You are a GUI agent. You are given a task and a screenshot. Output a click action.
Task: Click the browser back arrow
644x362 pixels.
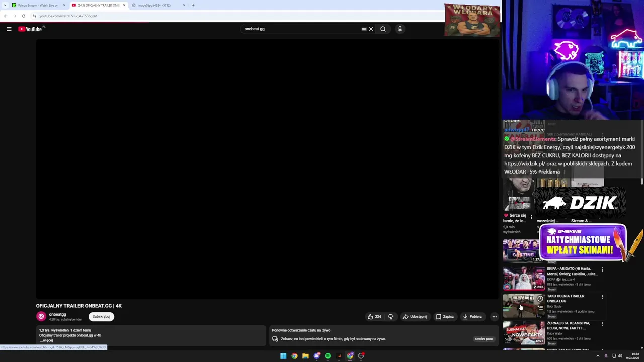tap(6, 16)
